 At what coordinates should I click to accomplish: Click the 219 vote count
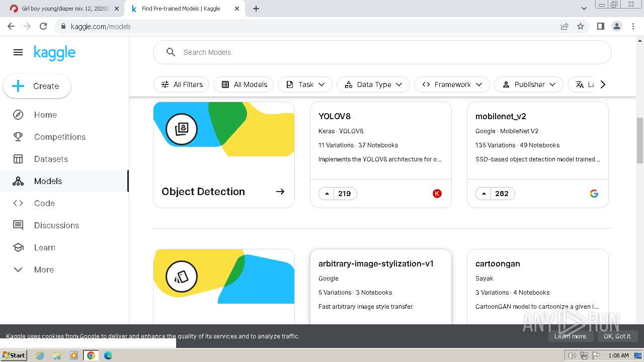tap(345, 194)
